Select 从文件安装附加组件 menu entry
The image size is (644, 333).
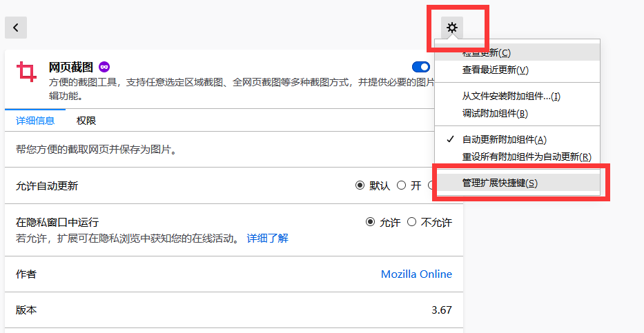518,97
